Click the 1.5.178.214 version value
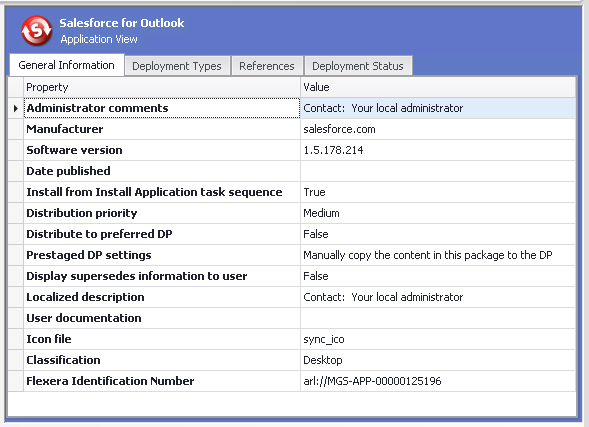The image size is (589, 427). tap(438, 150)
